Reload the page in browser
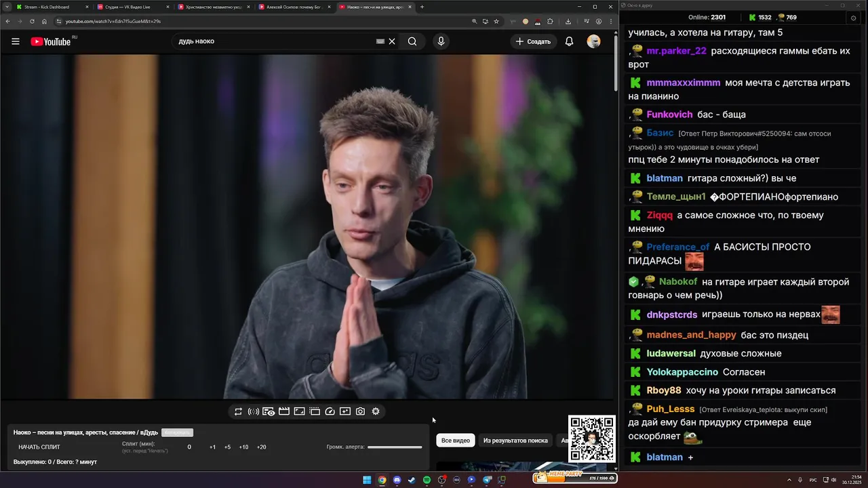Image resolution: width=868 pixels, height=488 pixels. pos(32,21)
